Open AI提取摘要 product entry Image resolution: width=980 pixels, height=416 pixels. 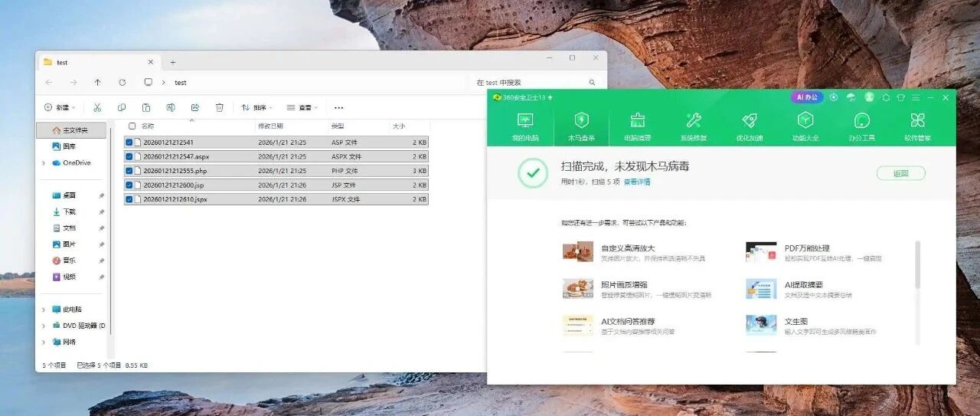pos(799,289)
